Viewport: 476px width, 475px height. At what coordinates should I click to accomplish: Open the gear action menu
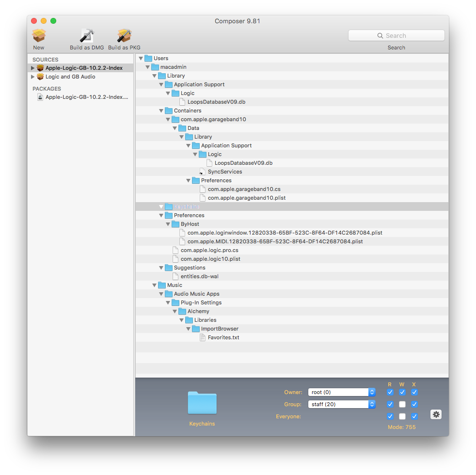pyautogui.click(x=436, y=414)
